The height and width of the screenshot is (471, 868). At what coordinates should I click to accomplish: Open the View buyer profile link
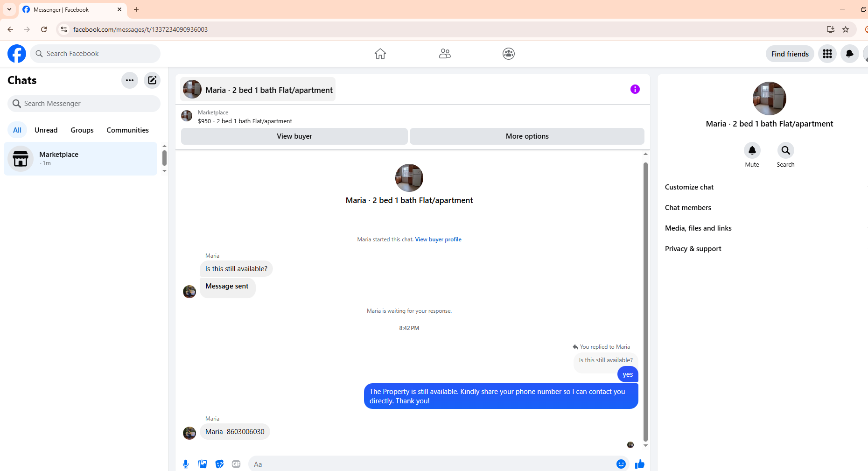pyautogui.click(x=438, y=239)
